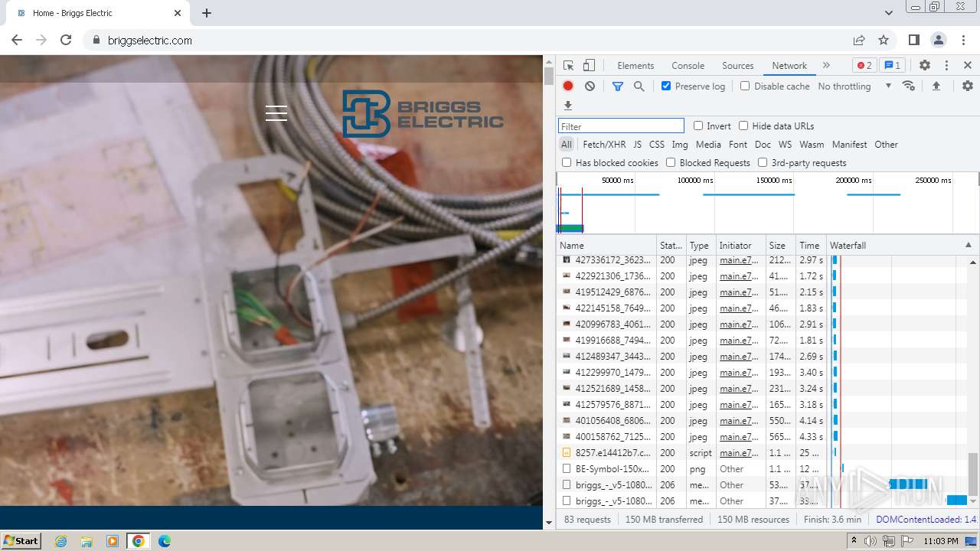Toggle Preserve log checkbox

pos(666,86)
